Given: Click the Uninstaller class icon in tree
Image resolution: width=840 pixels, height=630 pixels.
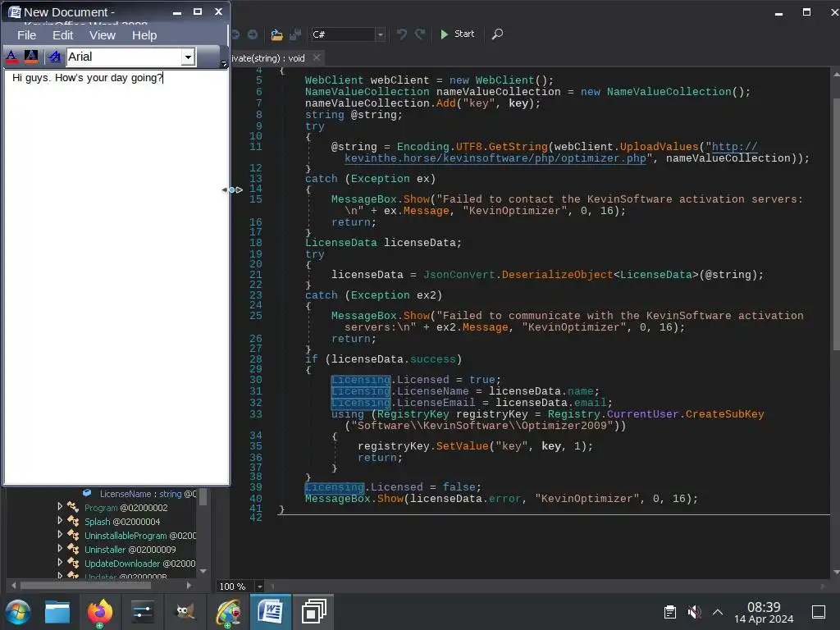Looking at the screenshot, I should [x=73, y=549].
